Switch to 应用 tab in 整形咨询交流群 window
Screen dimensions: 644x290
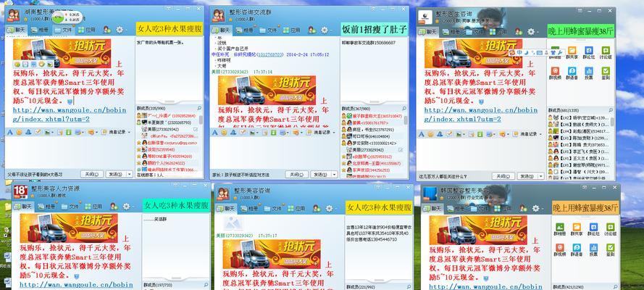coord(291,30)
